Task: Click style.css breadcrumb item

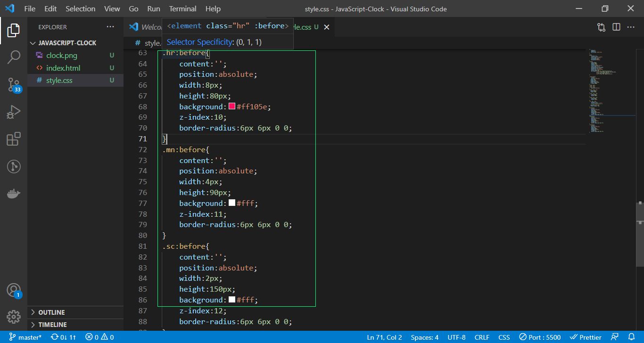Action: [x=148, y=43]
